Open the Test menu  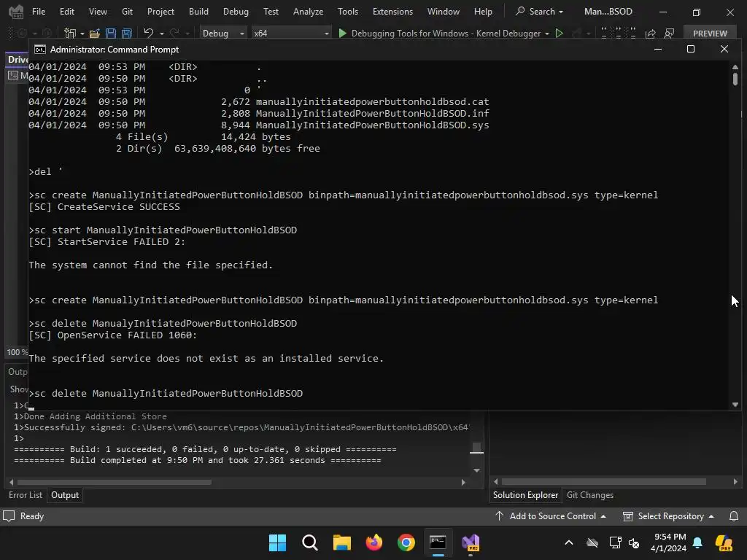271,12
